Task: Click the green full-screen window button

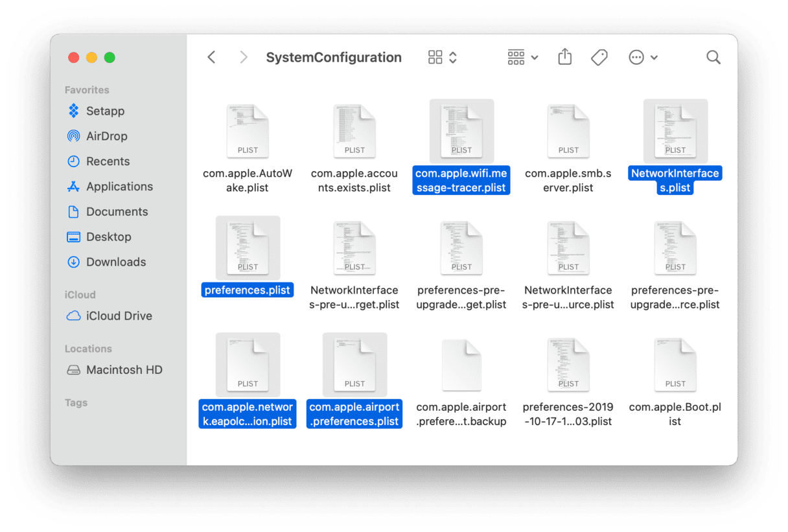Action: click(x=110, y=58)
